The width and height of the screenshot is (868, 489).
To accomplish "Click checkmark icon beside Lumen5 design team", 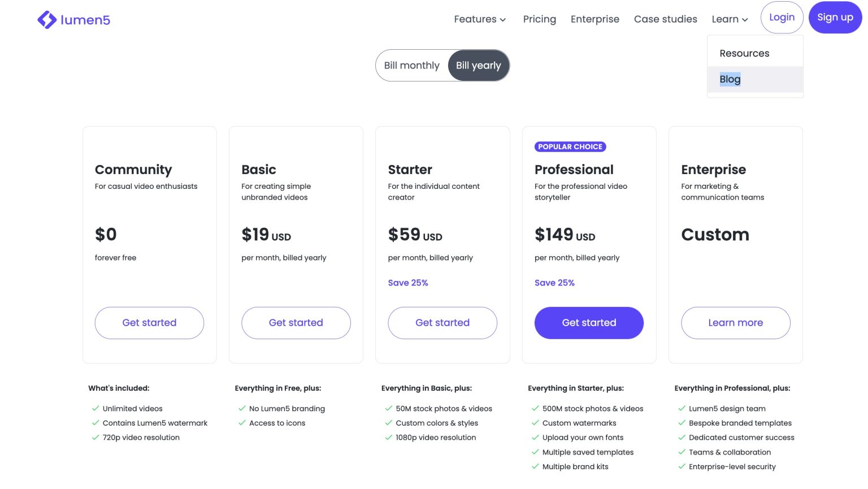I will 682,408.
